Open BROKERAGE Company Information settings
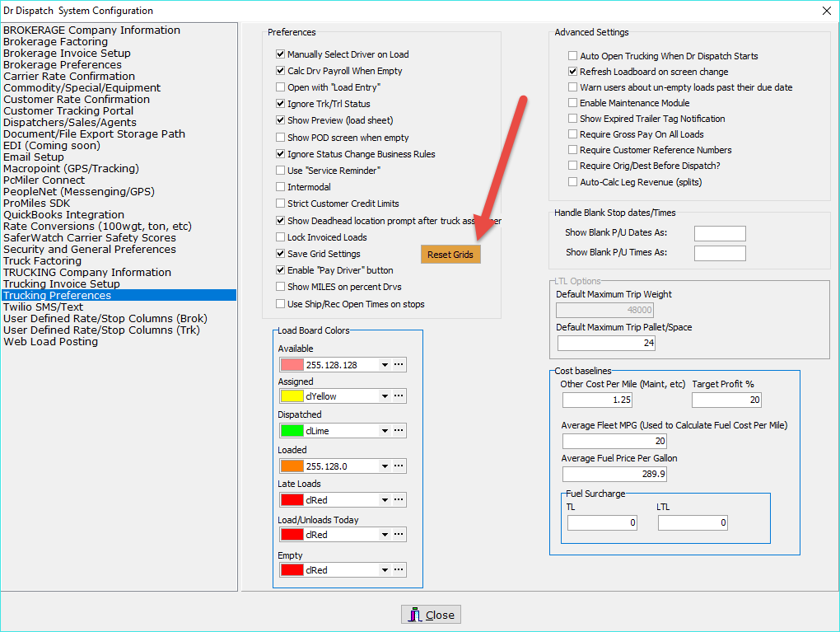 [91, 30]
